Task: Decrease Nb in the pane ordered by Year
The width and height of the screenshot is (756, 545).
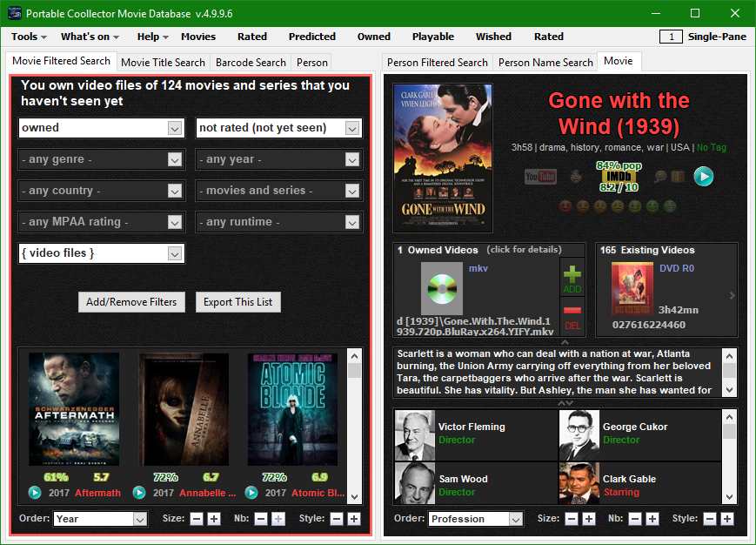Action: (x=261, y=519)
